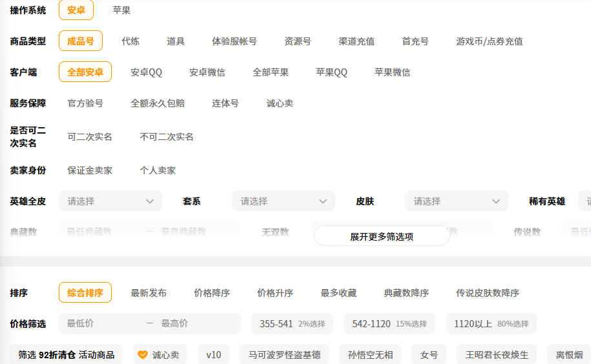Open the 套系 dropdown list

click(x=284, y=201)
